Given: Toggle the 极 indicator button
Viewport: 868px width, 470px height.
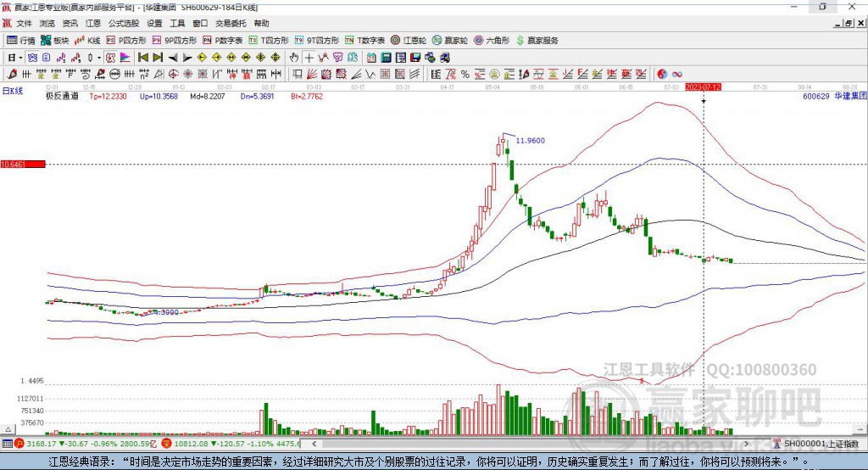Looking at the screenshot, I should tap(111, 58).
